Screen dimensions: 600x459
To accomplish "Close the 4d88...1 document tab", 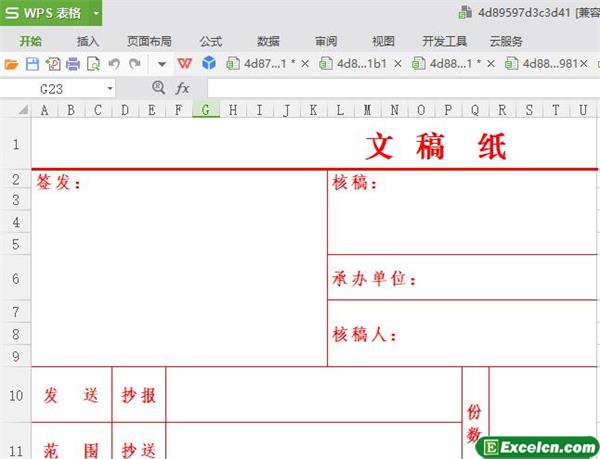I will point(491,64).
